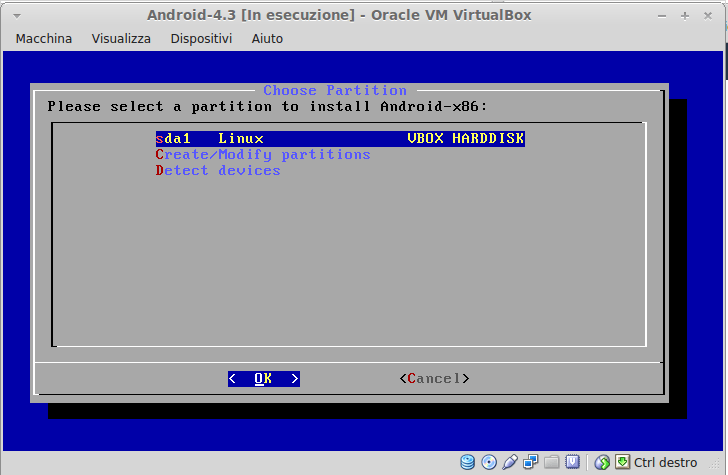Click the mouse integration status icon

point(602,462)
